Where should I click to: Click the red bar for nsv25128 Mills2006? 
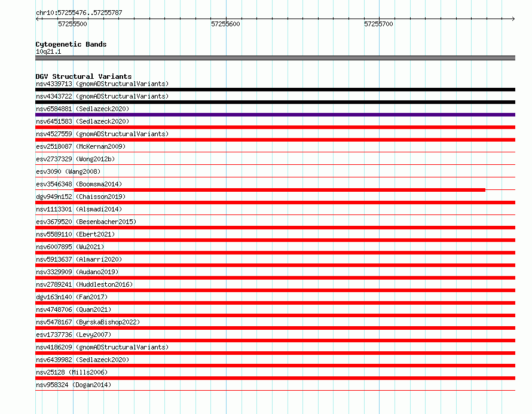pyautogui.click(x=275, y=378)
